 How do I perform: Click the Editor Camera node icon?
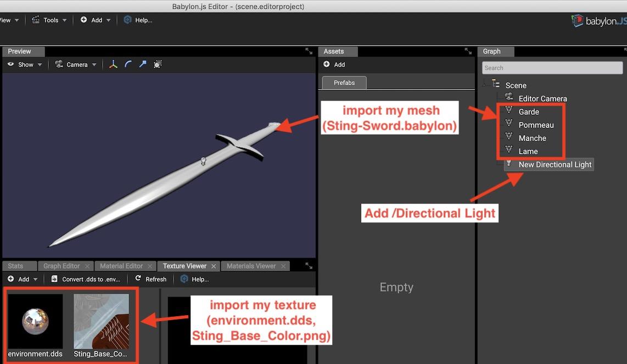508,97
